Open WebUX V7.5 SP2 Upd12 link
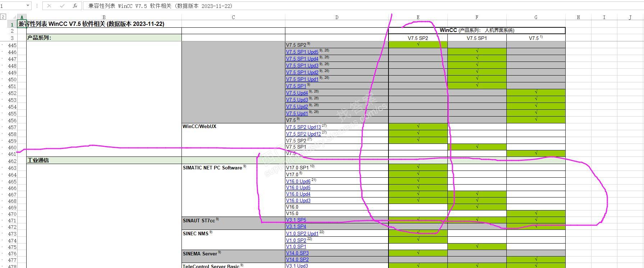Image resolution: width=644 pixels, height=268 pixels. pyautogui.click(x=303, y=134)
